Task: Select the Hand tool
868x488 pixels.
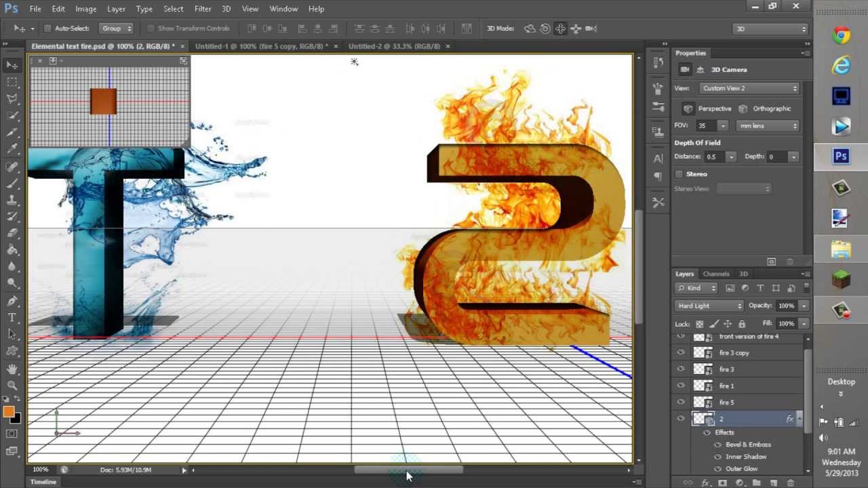Action: 12,369
